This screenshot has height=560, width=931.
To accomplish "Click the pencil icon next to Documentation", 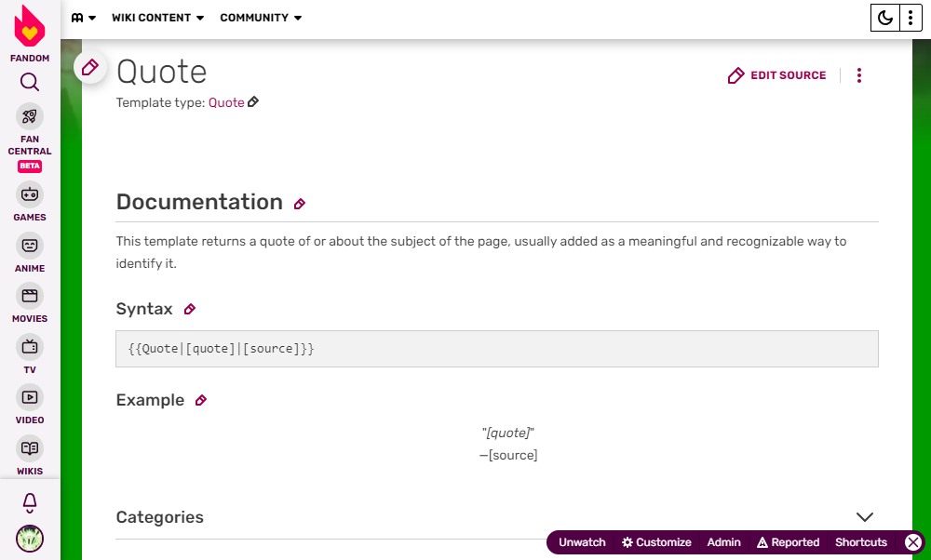I will (300, 204).
